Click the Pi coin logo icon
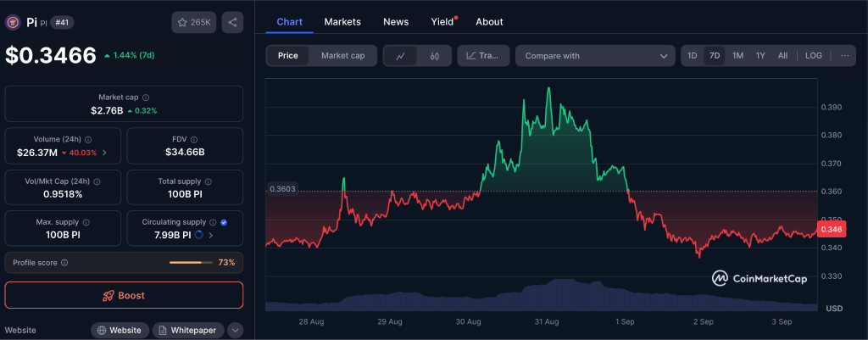 [x=12, y=22]
